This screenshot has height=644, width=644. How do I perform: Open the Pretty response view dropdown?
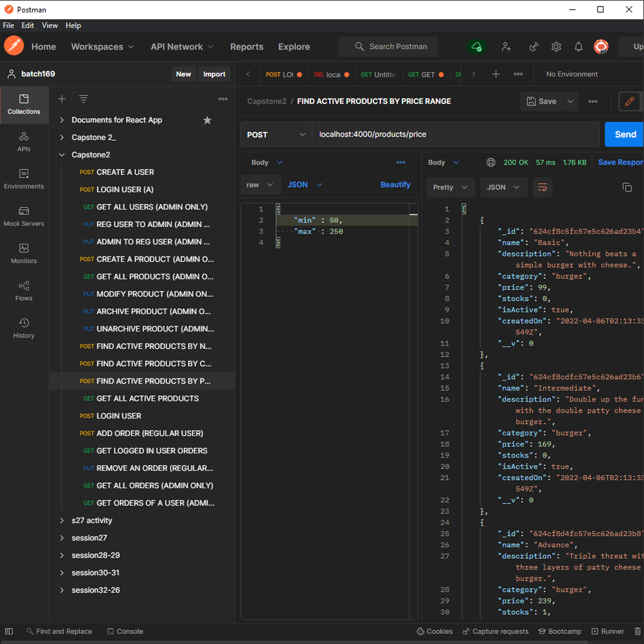(451, 187)
